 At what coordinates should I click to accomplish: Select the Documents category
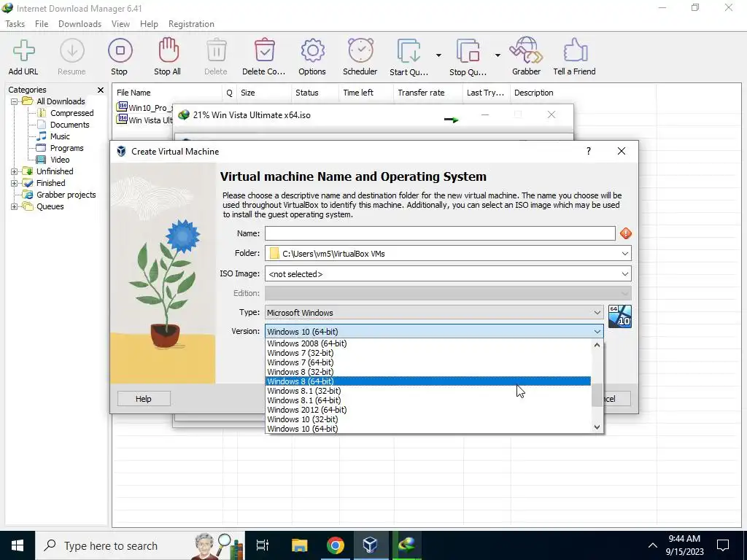click(69, 125)
